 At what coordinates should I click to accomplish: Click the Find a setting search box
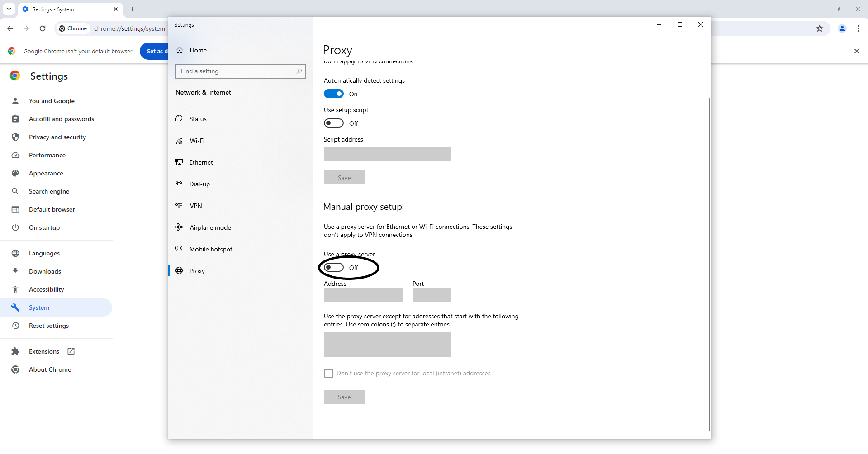coord(240,71)
